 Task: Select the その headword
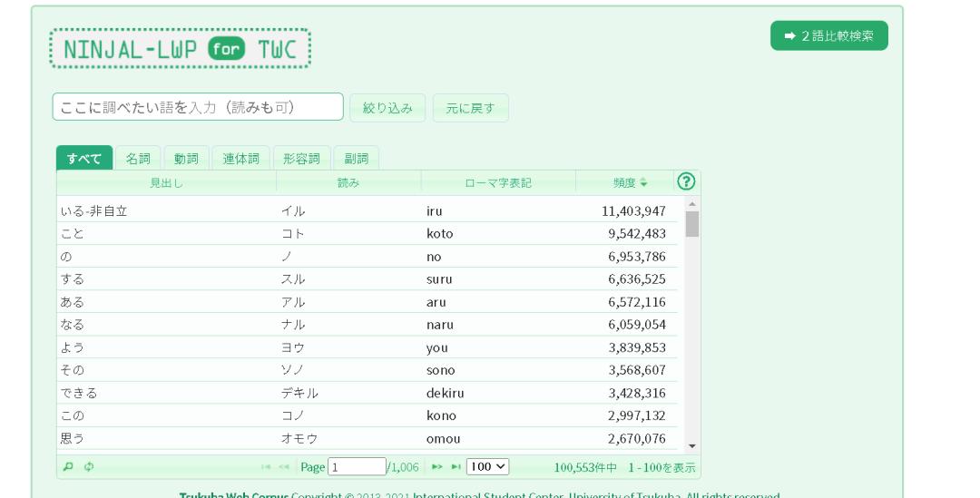72,370
